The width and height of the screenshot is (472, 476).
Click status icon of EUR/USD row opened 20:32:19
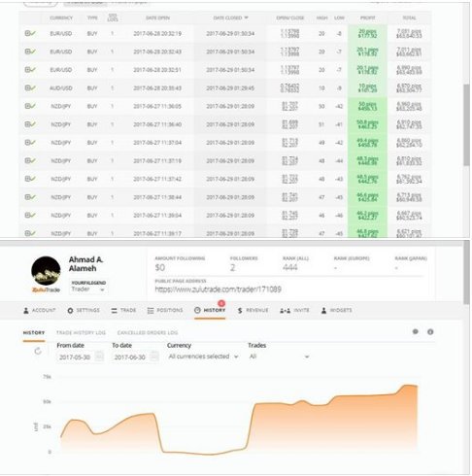[x=30, y=33]
